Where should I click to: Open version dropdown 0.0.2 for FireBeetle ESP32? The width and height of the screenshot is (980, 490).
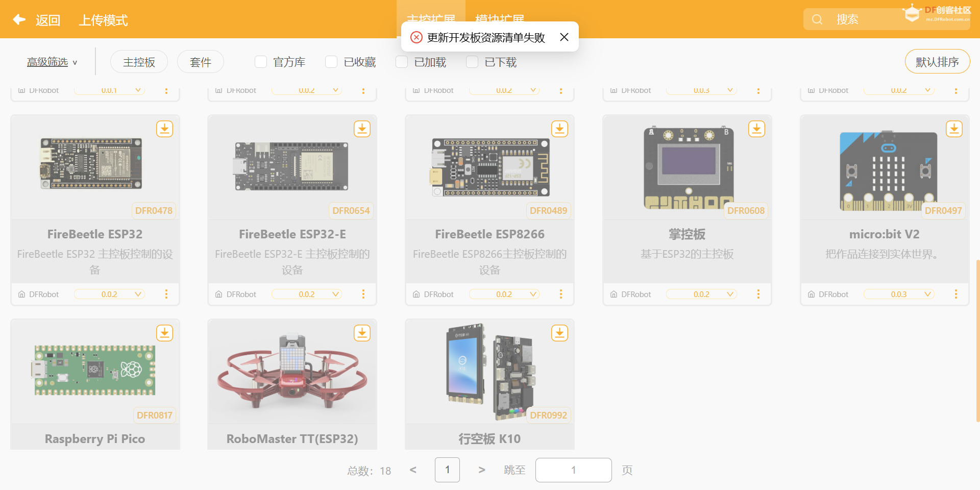[109, 294]
